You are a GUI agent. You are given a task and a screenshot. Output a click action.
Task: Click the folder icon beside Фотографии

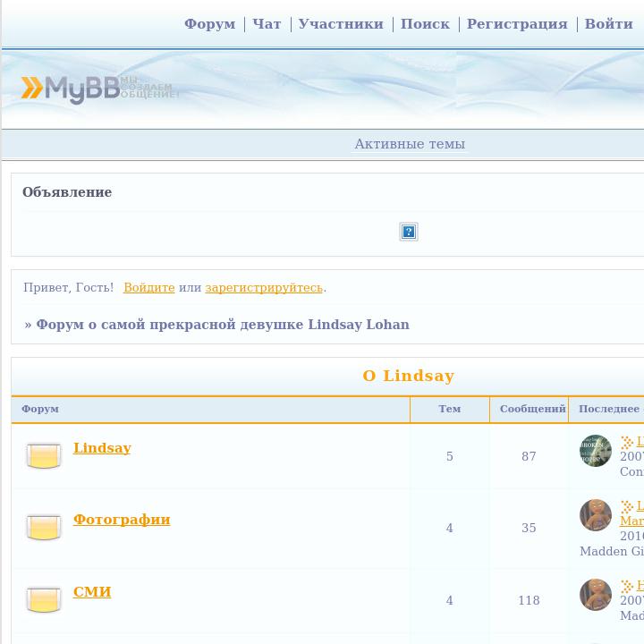pyautogui.click(x=44, y=527)
